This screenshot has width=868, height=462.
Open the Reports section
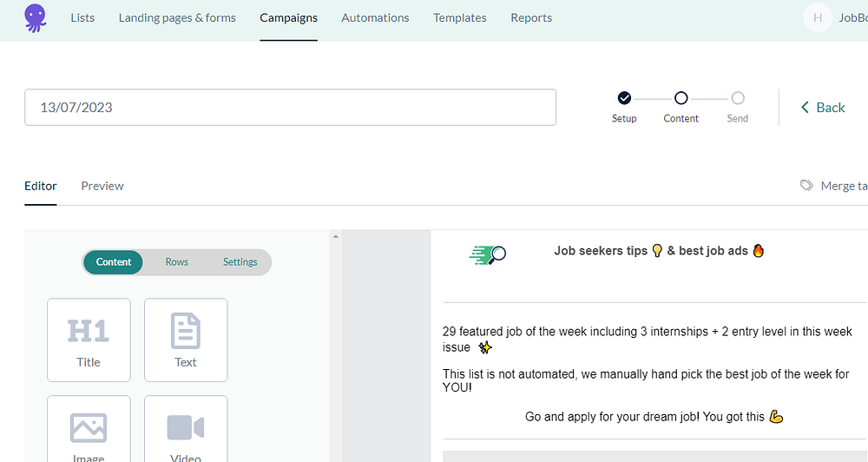[x=531, y=17]
